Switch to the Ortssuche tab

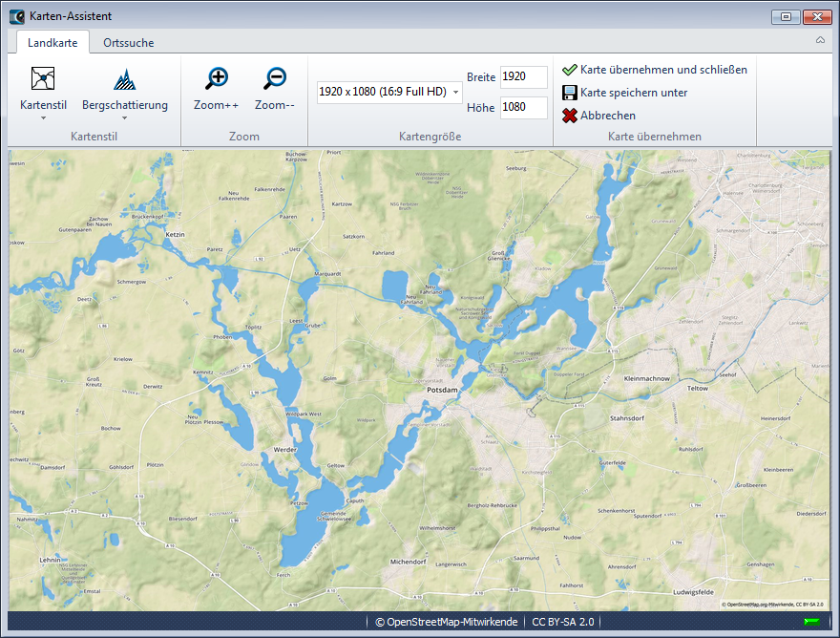click(129, 42)
